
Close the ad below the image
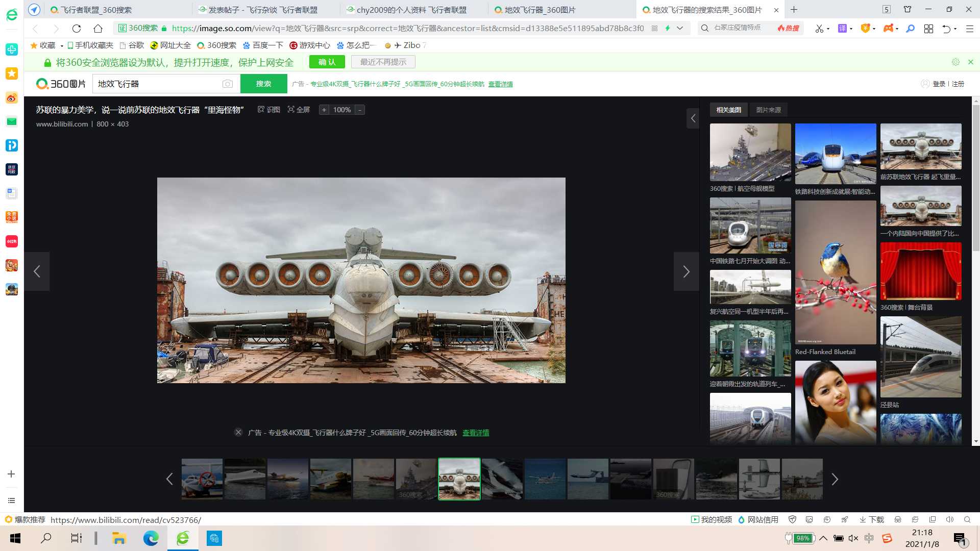[x=238, y=432]
